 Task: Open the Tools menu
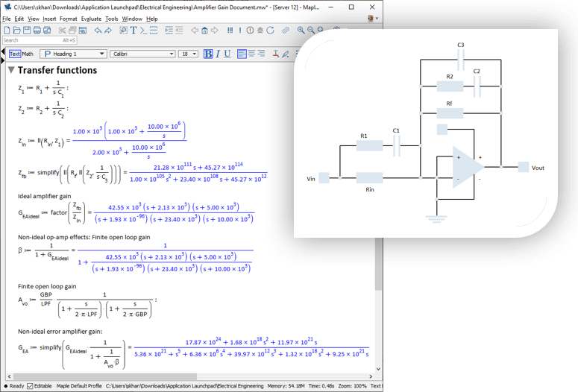pos(112,19)
